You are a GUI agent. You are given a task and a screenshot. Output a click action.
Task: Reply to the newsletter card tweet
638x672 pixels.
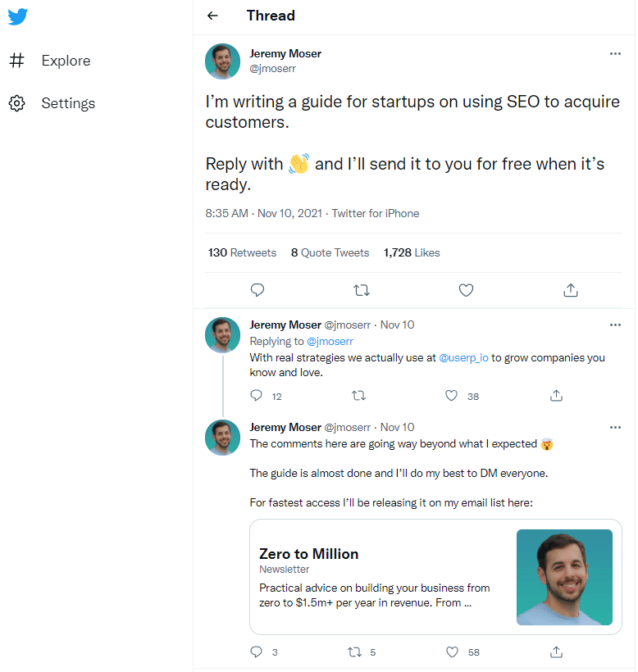[257, 652]
